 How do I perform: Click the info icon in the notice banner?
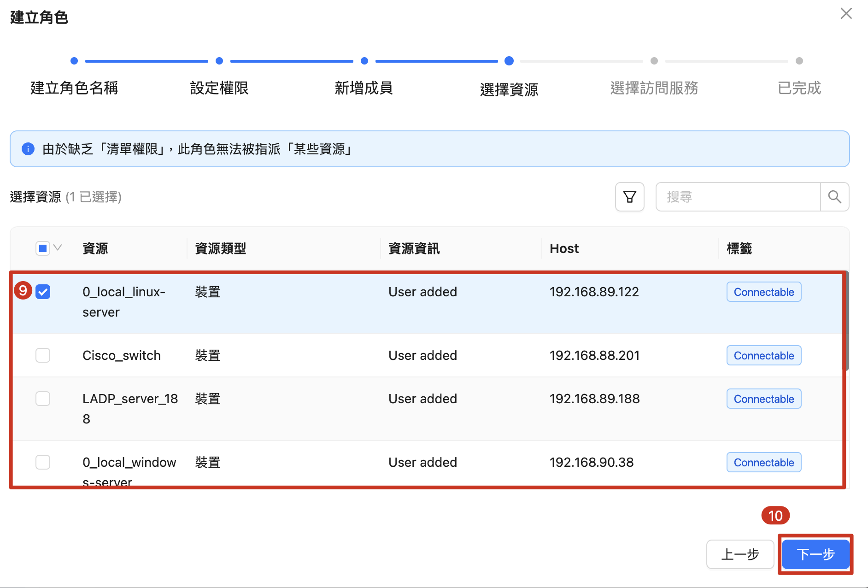(28, 149)
